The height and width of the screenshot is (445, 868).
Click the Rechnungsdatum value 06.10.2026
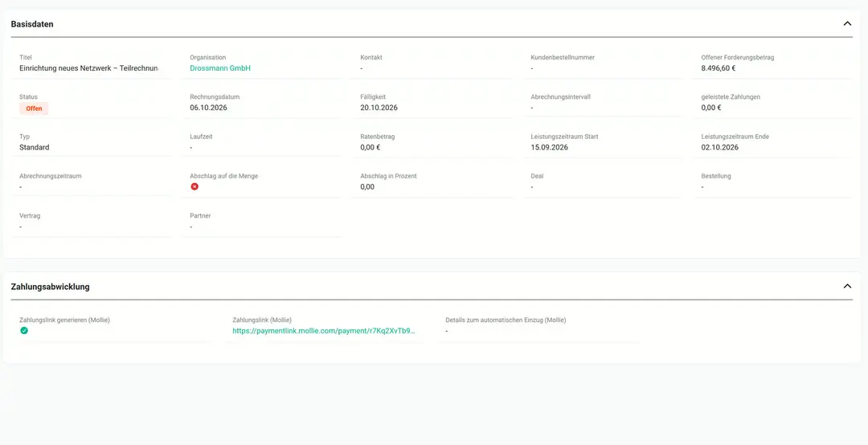tap(208, 108)
